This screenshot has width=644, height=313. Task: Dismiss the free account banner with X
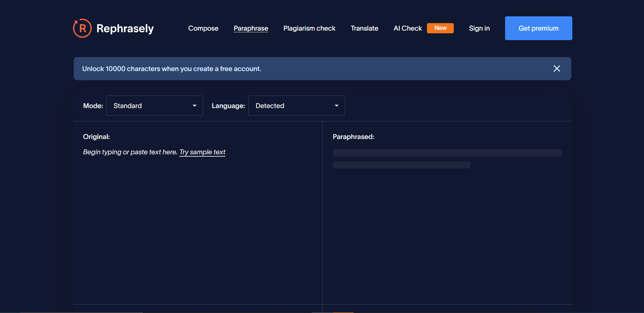coord(556,69)
